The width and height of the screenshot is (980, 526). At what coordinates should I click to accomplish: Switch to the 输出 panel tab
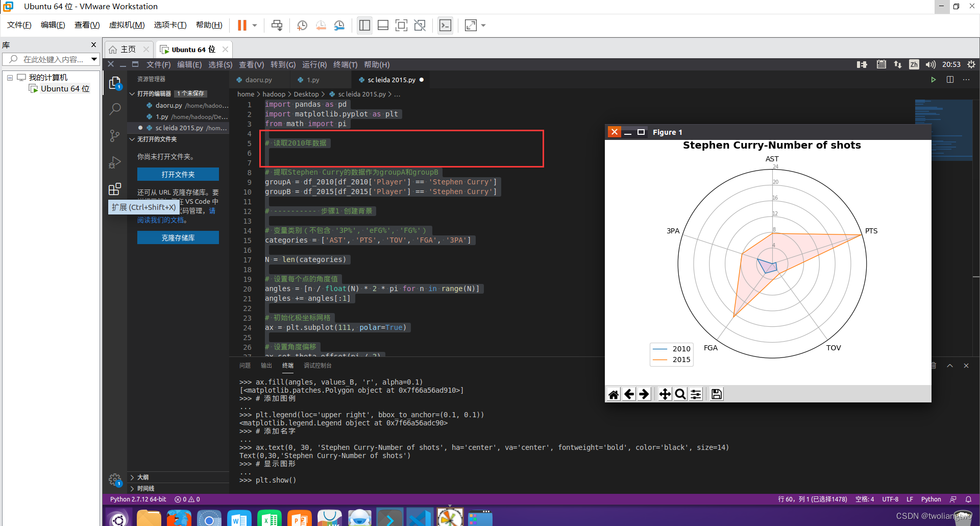coord(266,366)
